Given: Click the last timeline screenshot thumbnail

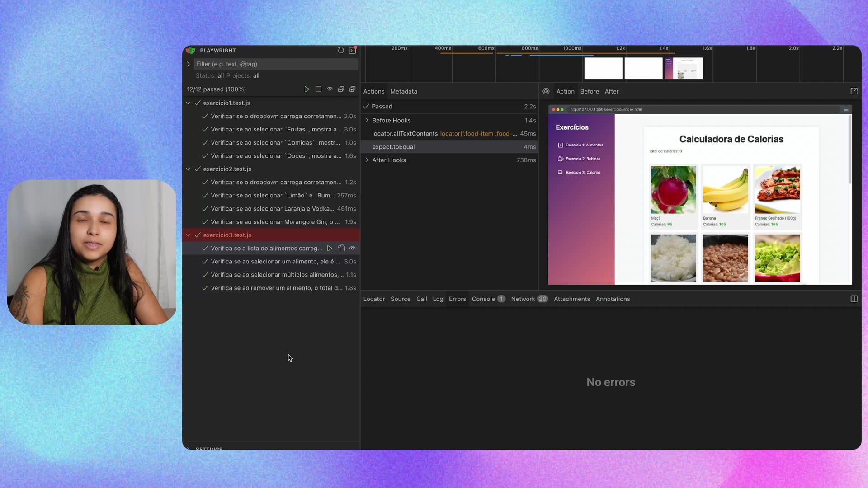Looking at the screenshot, I should [684, 68].
